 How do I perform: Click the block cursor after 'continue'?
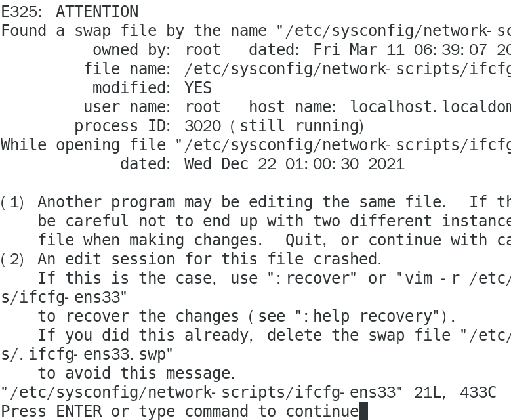(363, 411)
